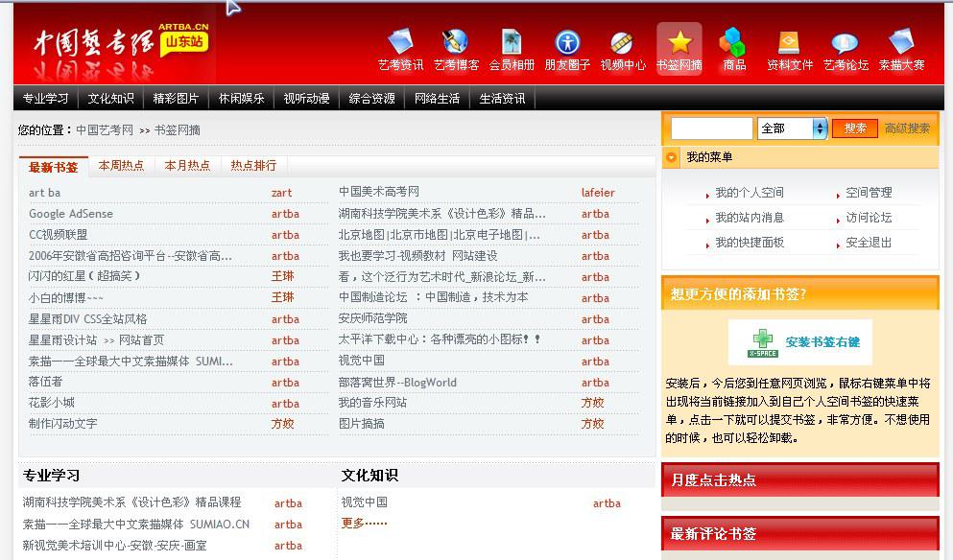The image size is (953, 560).
Task: Click the green plus 安装书签右键 icon
Action: pyautogui.click(x=763, y=342)
